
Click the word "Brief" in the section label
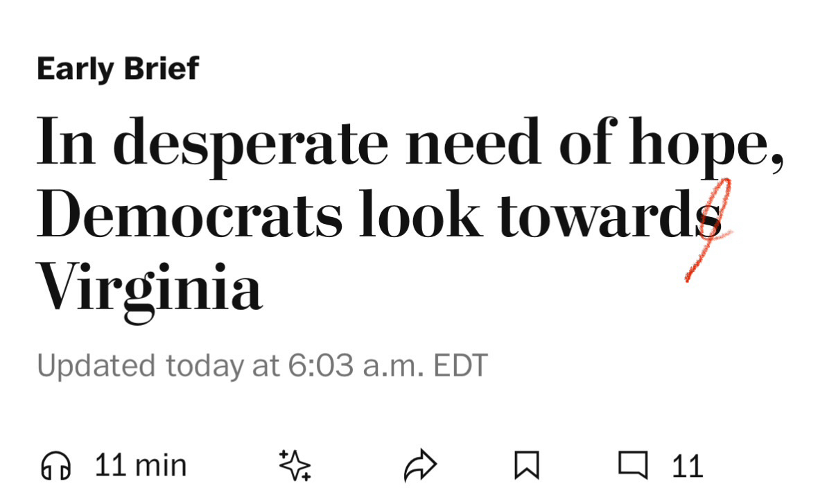click(163, 69)
